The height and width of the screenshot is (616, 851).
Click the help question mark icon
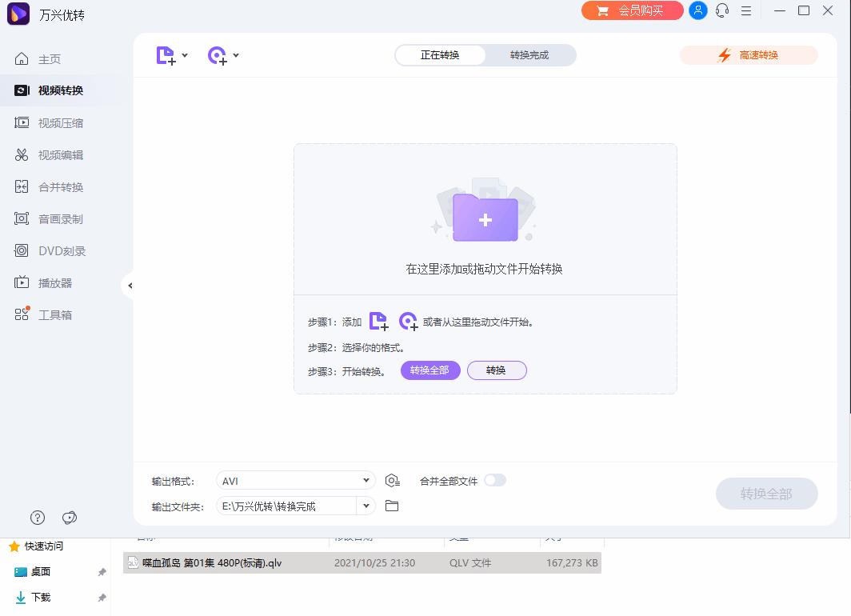click(38, 518)
